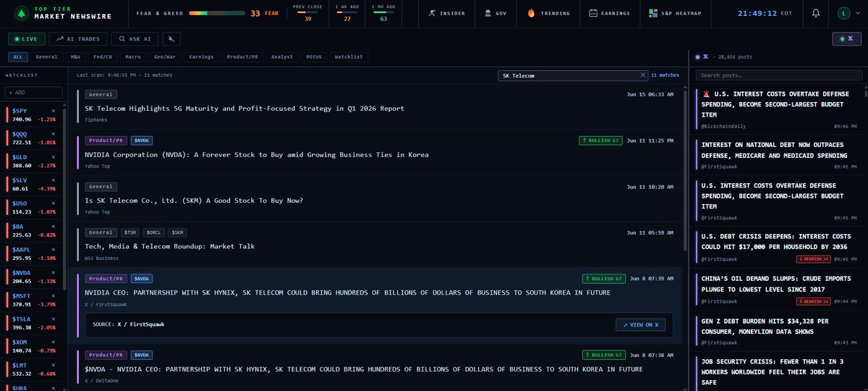Remove $SPY from the watchlist
The width and height of the screenshot is (868, 391).
pos(53,110)
